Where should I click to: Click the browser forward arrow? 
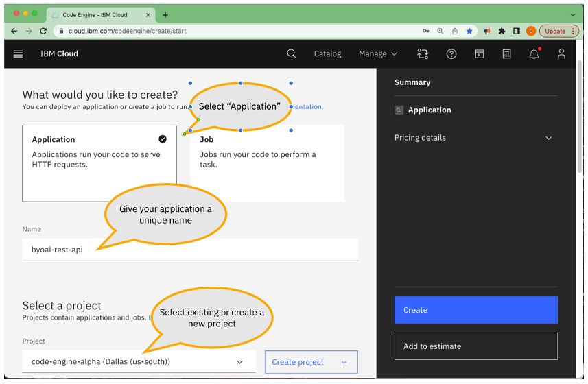29,31
